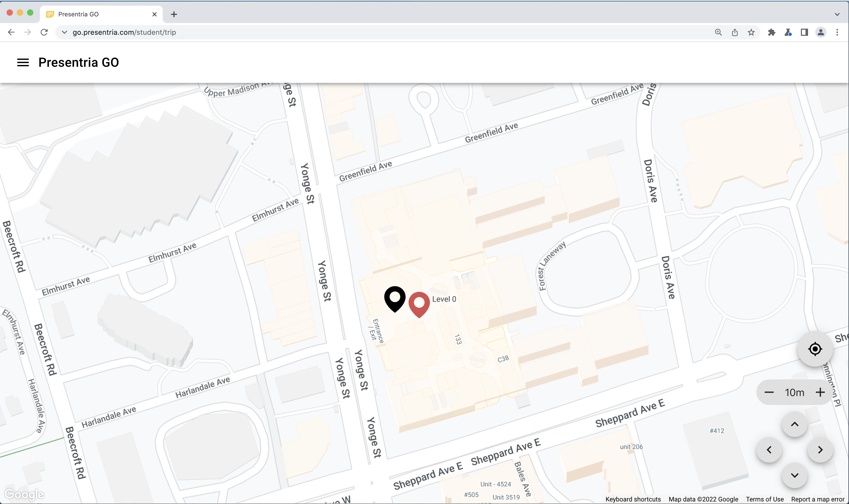This screenshot has width=849, height=504.
Task: Open the hamburger navigation menu
Action: point(23,62)
